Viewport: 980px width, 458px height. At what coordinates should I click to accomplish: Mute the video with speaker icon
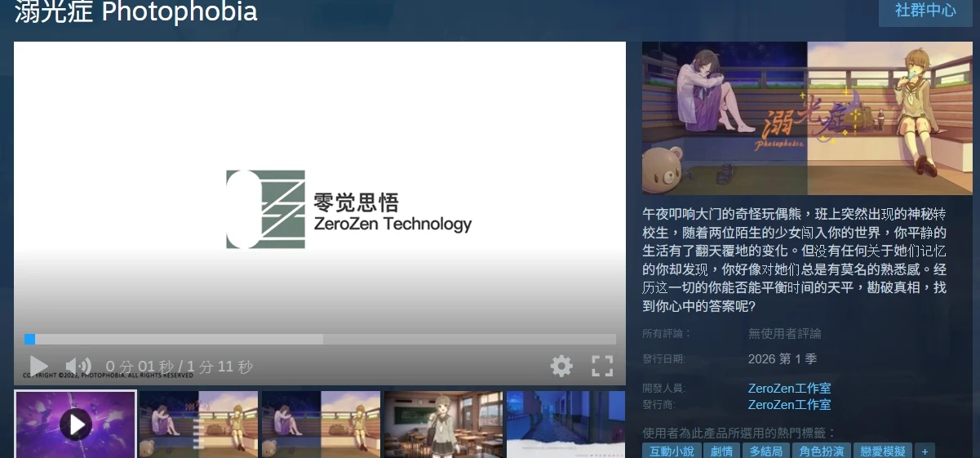pos(78,367)
